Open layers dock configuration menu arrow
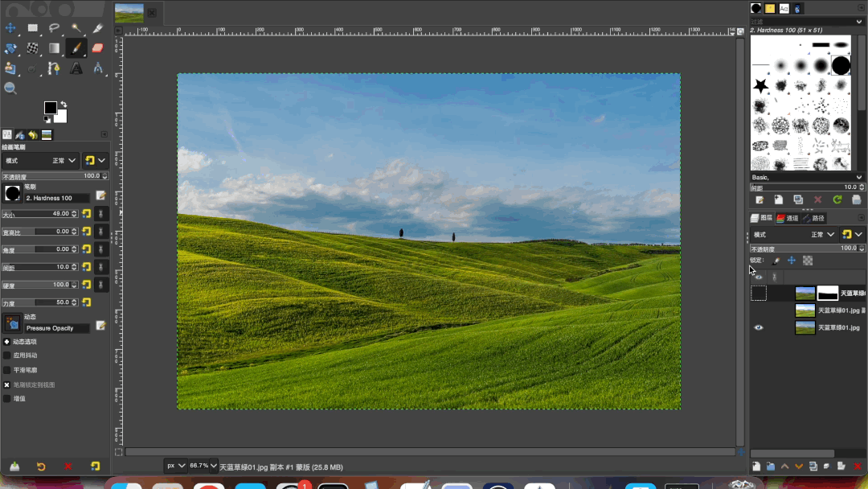Viewport: 868px width, 489px height. [x=861, y=218]
